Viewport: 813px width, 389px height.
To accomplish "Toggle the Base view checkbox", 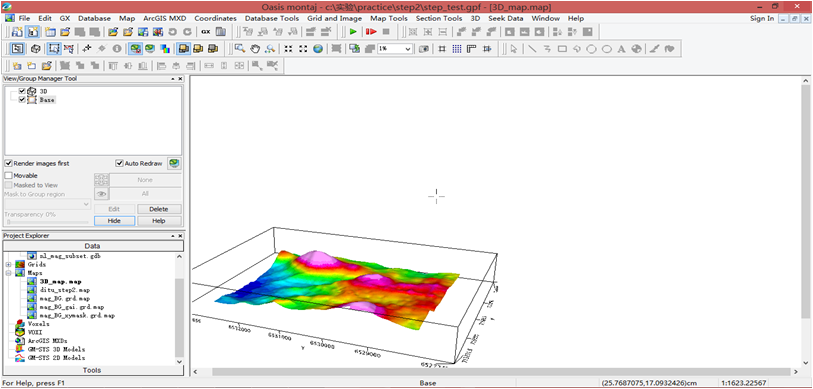I will click(22, 99).
